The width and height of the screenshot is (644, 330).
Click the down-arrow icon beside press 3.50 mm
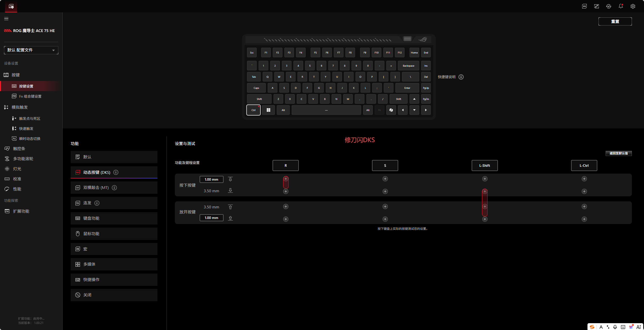tap(230, 190)
